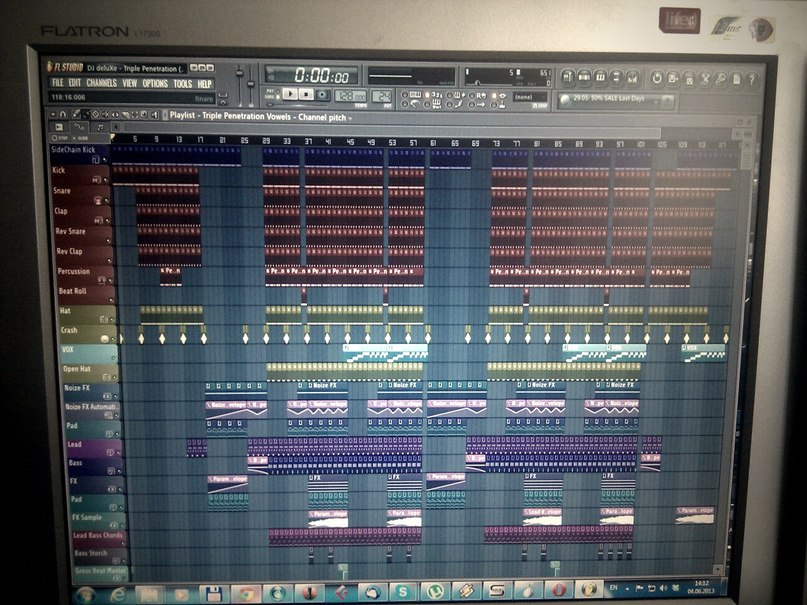Select the FX Sample track header

(x=98, y=521)
